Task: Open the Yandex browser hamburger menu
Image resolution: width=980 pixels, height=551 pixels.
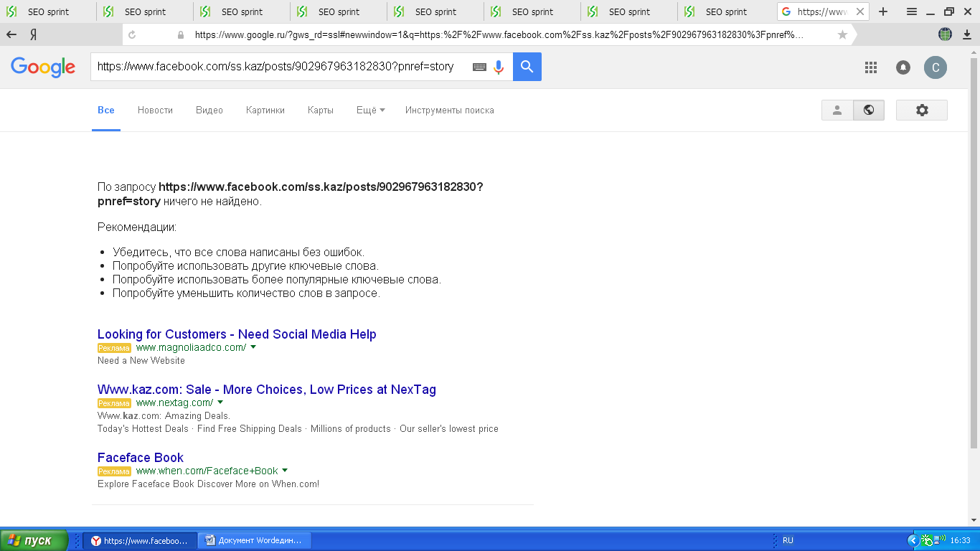Action: [x=911, y=11]
